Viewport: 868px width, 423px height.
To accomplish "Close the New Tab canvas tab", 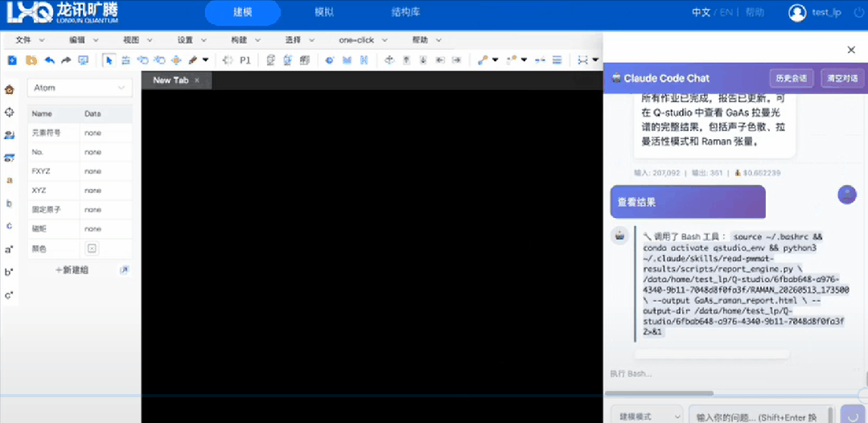I will (196, 80).
